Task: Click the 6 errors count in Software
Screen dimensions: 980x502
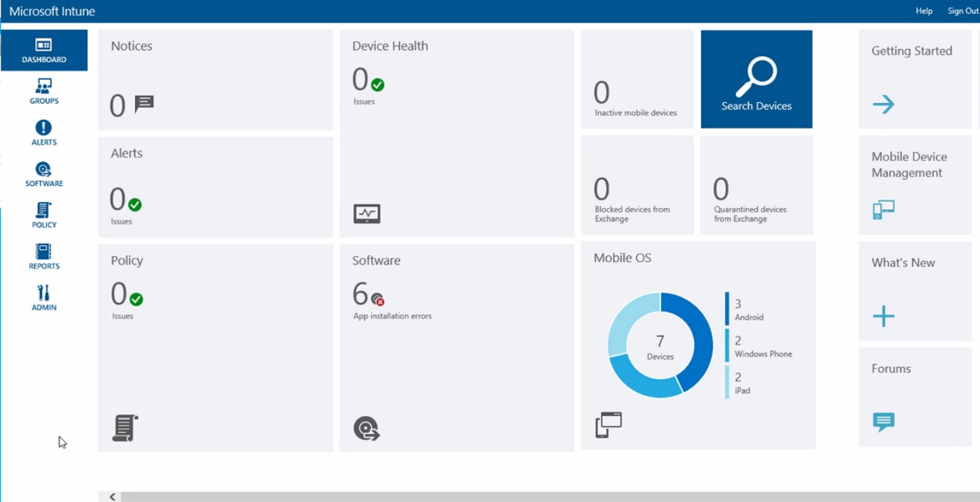Action: [x=360, y=294]
